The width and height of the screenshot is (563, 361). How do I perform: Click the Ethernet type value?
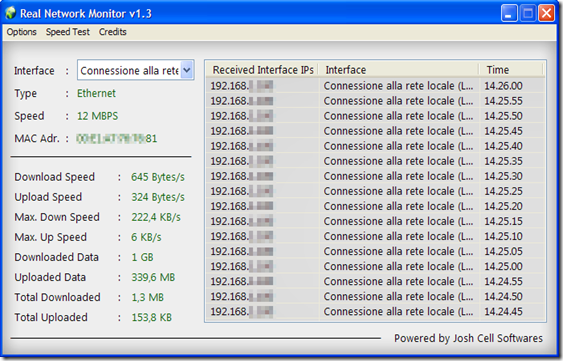pos(96,93)
